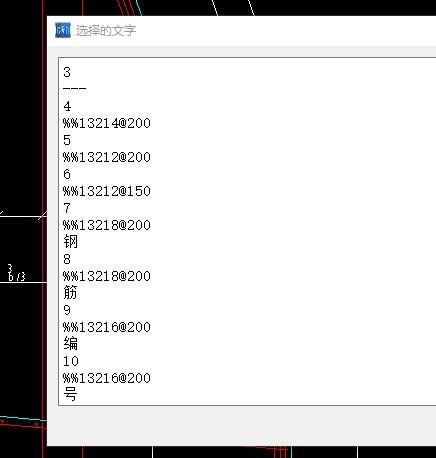Click the number 4 line in list

67,106
